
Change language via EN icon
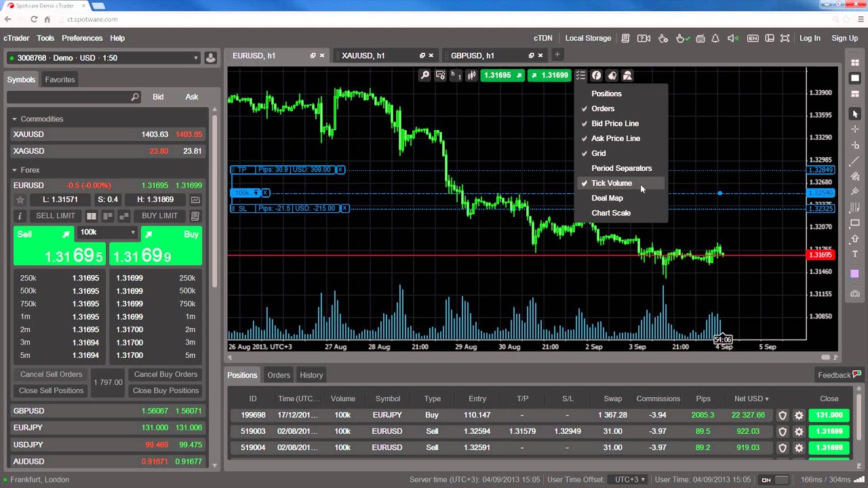tap(753, 38)
